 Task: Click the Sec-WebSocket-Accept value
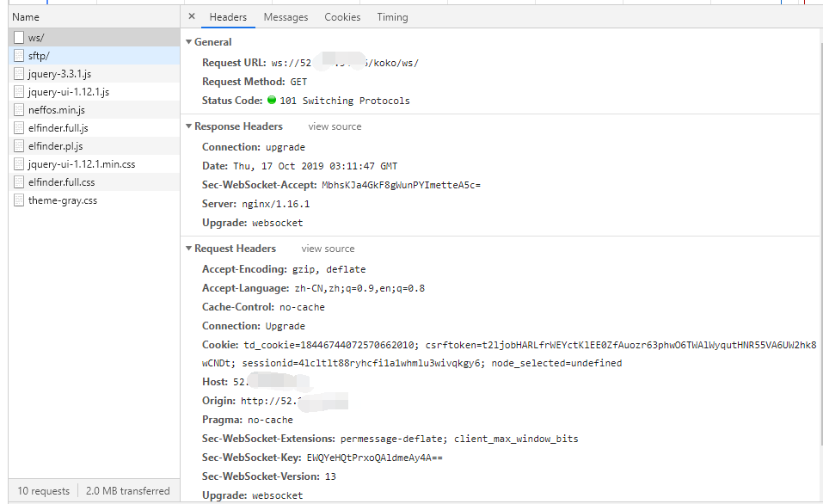[x=401, y=185]
